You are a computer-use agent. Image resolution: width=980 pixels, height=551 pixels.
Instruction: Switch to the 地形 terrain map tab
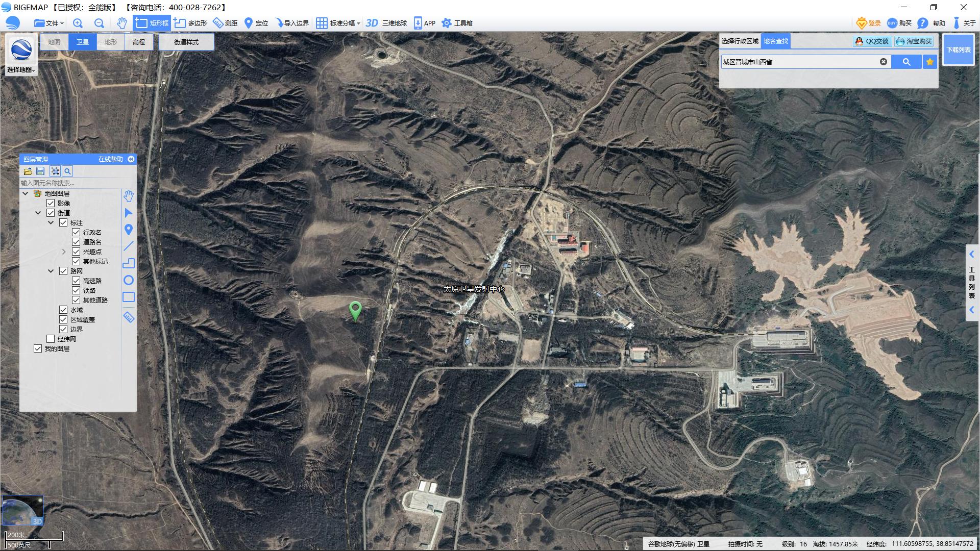click(111, 42)
